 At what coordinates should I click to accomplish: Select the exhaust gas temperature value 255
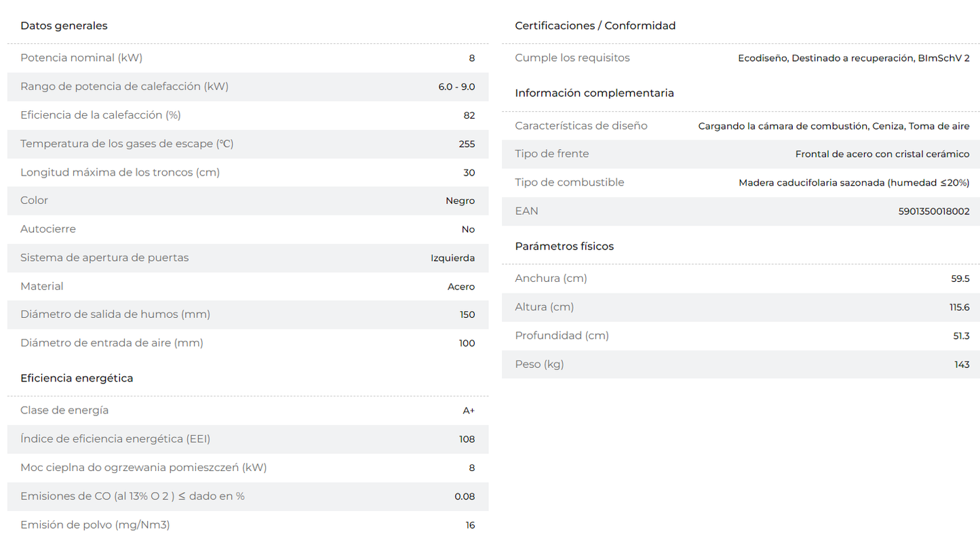point(467,144)
